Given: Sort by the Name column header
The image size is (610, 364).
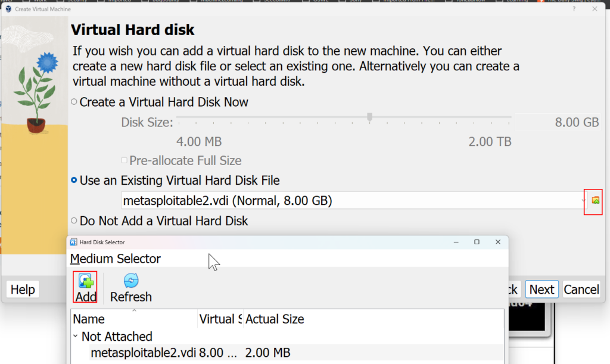Looking at the screenshot, I should (x=135, y=319).
